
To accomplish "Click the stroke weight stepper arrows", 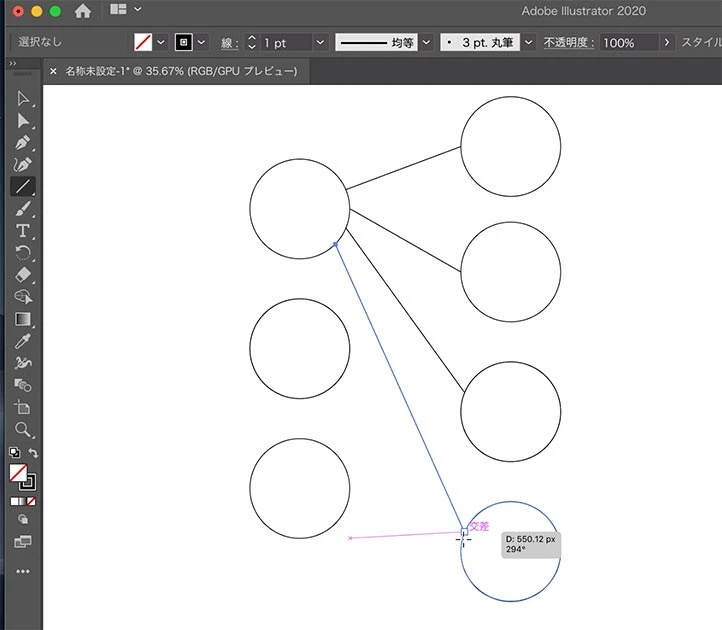I will [251, 42].
